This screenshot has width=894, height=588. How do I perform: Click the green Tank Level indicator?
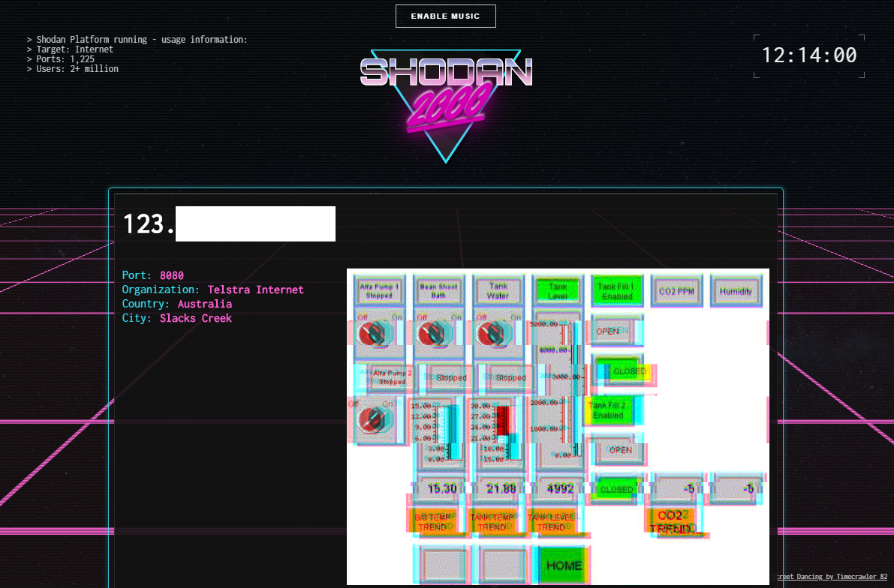click(558, 291)
